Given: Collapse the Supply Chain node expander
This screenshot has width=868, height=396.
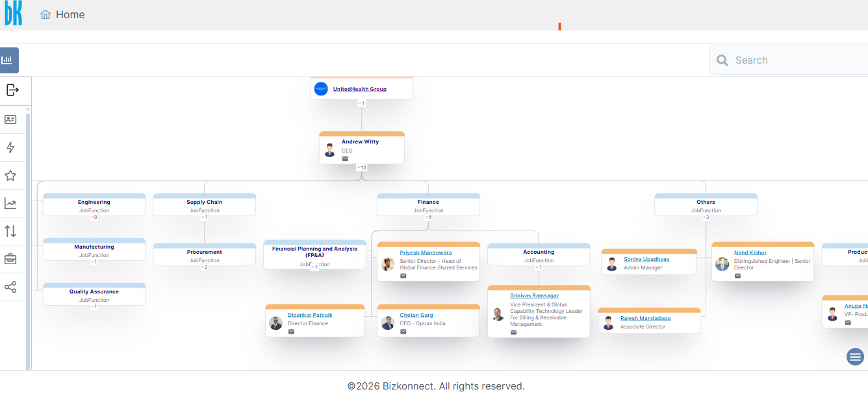Looking at the screenshot, I should coord(205,217).
